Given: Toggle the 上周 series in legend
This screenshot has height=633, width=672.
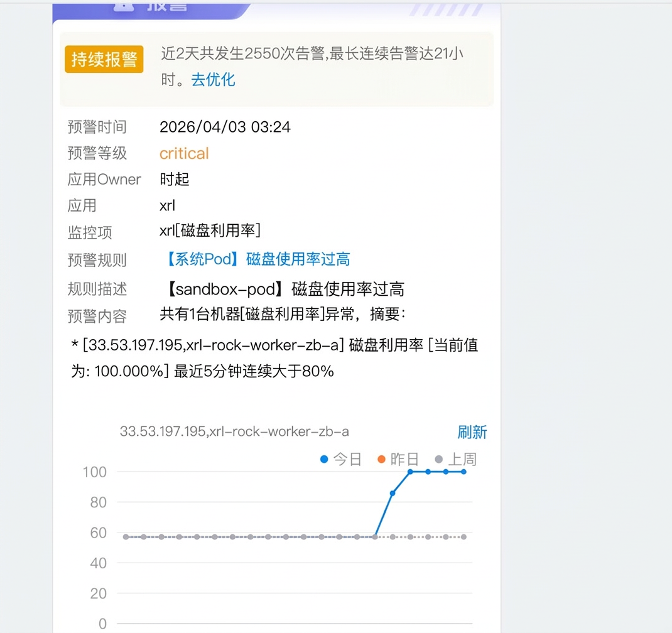Looking at the screenshot, I should click(455, 460).
